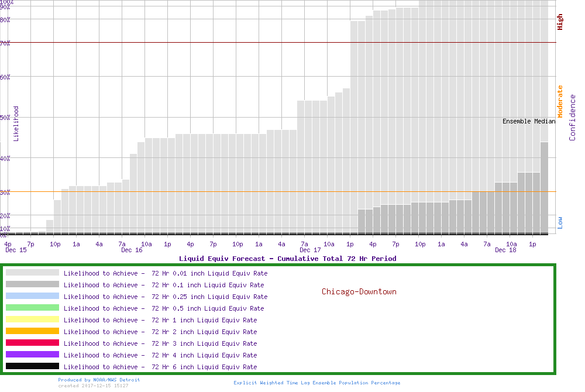Click the black 6 inch legend swatch

click(x=32, y=366)
